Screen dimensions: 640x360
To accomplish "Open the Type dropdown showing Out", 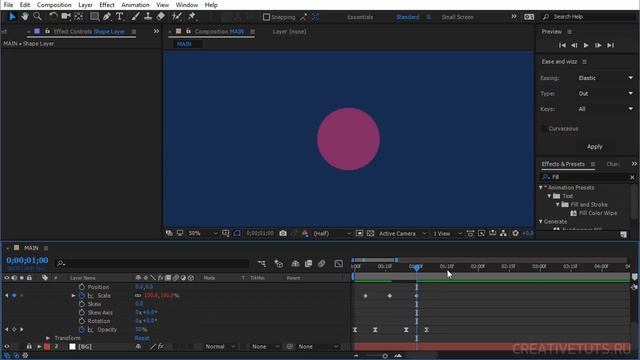I will pos(605,93).
